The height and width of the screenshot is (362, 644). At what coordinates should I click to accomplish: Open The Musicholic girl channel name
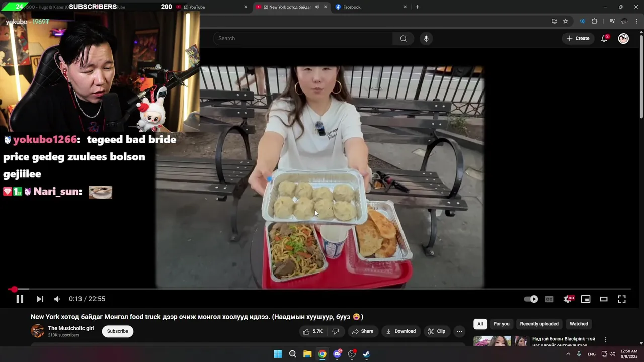pyautogui.click(x=71, y=328)
